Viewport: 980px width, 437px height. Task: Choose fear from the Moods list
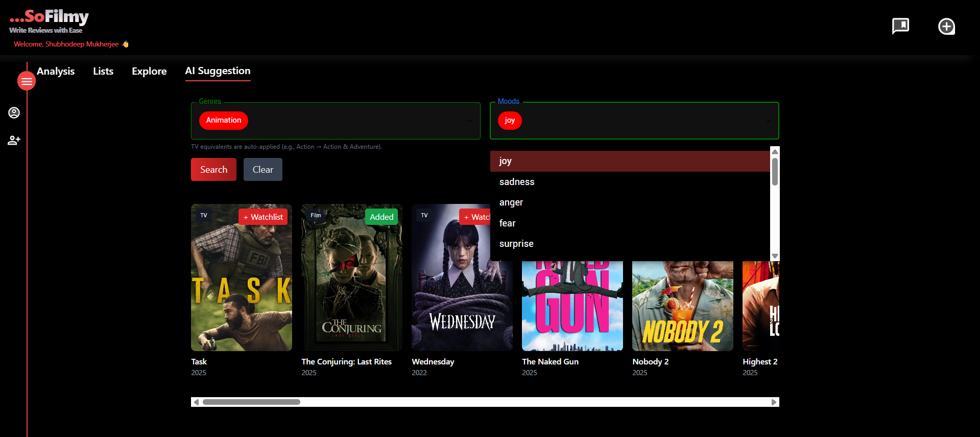tap(630, 223)
